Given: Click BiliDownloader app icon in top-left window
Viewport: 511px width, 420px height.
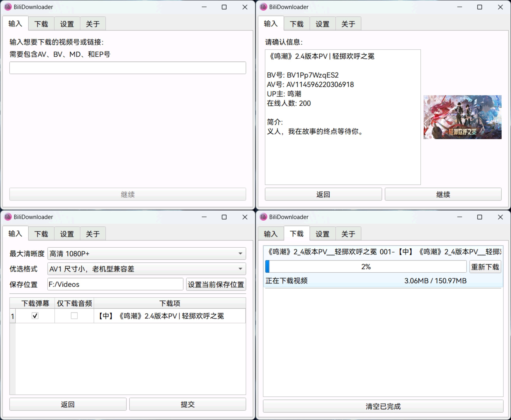Looking at the screenshot, I should (x=8, y=7).
